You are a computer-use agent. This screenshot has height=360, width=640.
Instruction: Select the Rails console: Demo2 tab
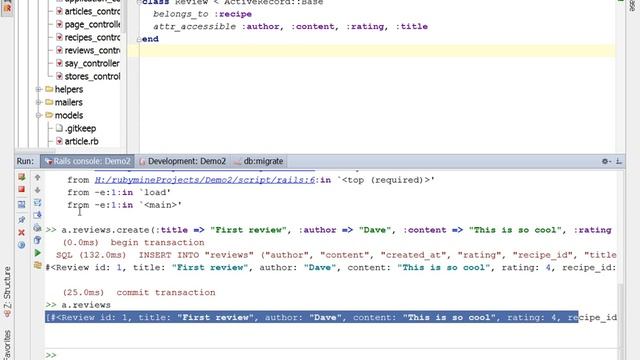[x=87, y=161]
